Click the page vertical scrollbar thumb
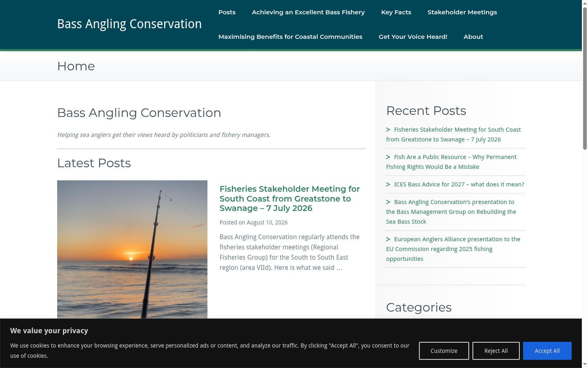The image size is (588, 368). coord(585,78)
